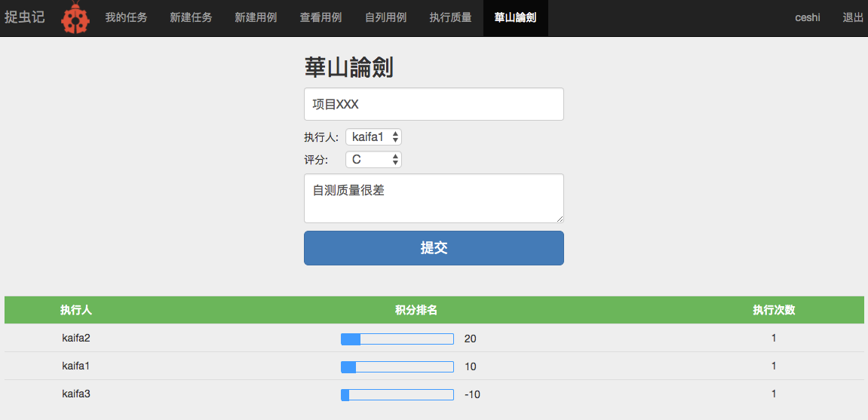Image resolution: width=868 pixels, height=420 pixels.
Task: Click the ladybug logo icon
Action: [74, 18]
